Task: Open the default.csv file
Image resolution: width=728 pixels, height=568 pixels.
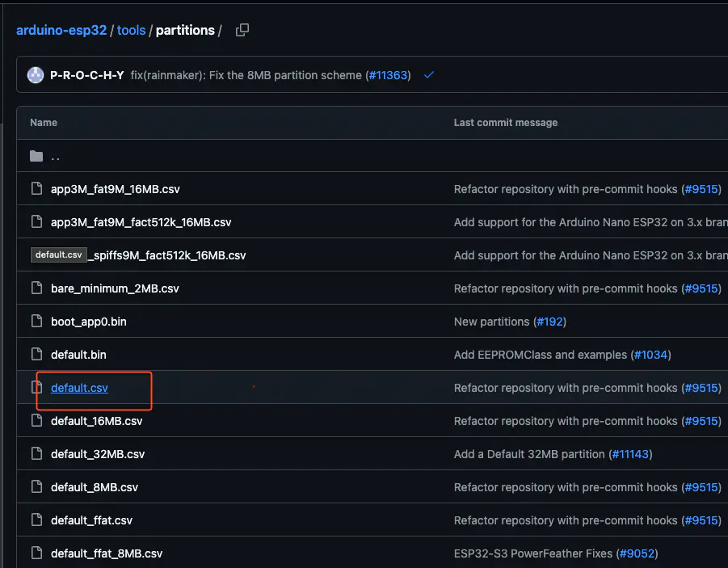Action: [x=79, y=388]
